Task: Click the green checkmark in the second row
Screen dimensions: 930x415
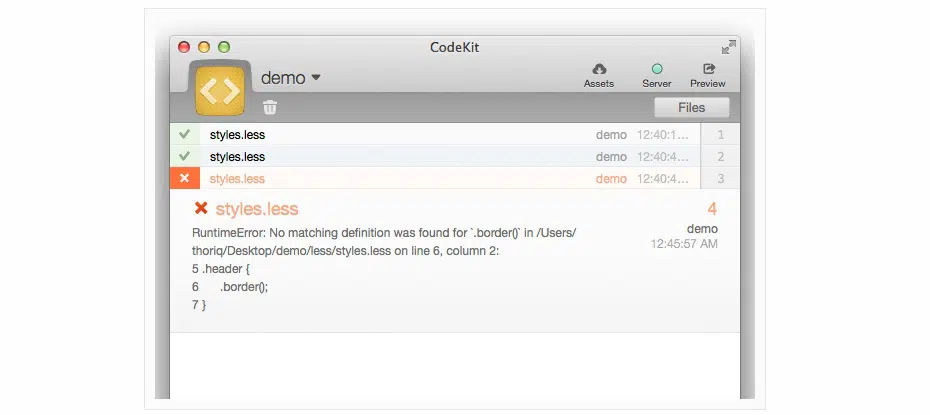Action: point(184,156)
